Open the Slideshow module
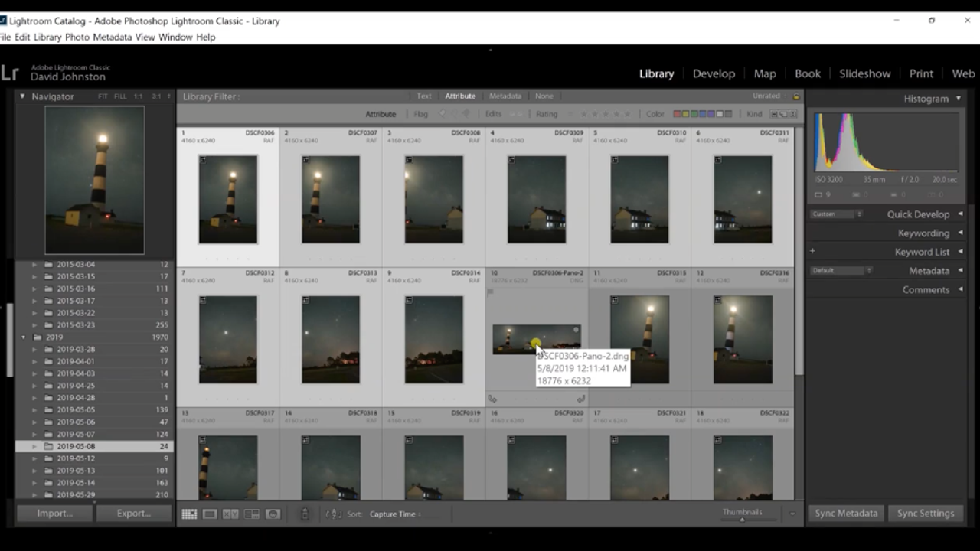Screen dimensions: 980x551 click(x=864, y=73)
